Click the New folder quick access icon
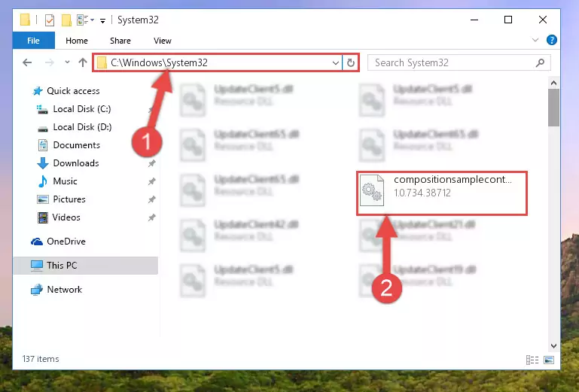 click(x=66, y=20)
